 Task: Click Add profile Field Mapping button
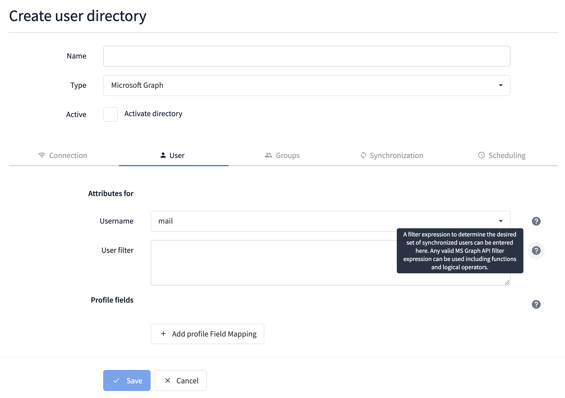pyautogui.click(x=207, y=334)
